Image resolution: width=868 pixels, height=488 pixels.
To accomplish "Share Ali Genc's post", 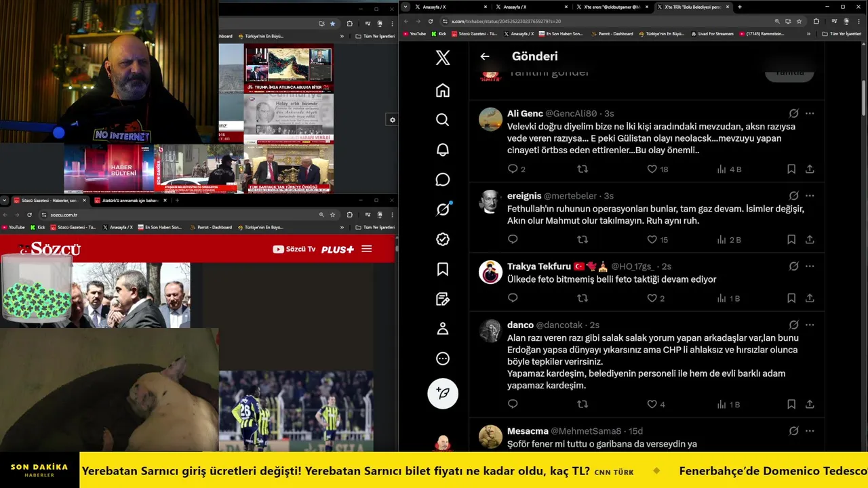I will click(810, 169).
